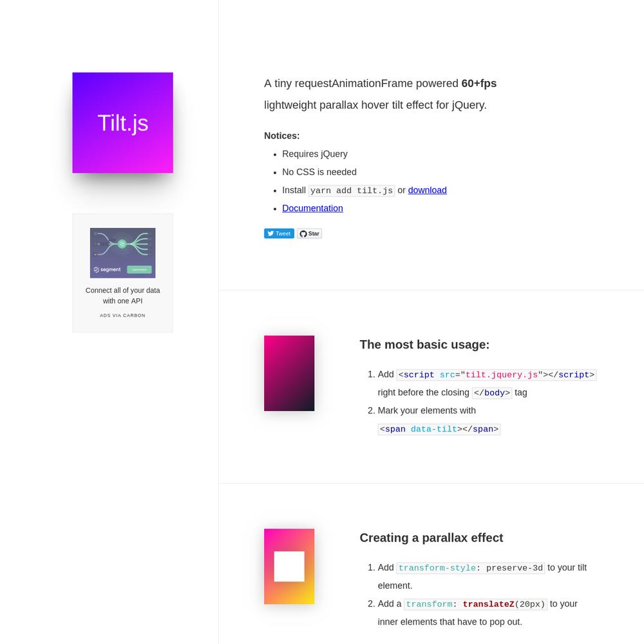Click the 'transform-style: preserve-3d' code snippet
Image resolution: width=644 pixels, height=644 pixels.
(471, 568)
